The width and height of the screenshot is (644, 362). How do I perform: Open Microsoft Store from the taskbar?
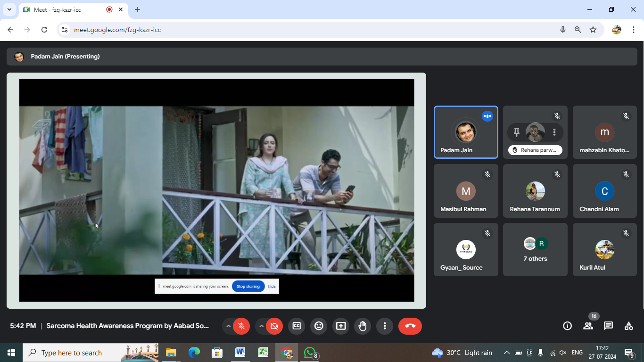point(217,353)
